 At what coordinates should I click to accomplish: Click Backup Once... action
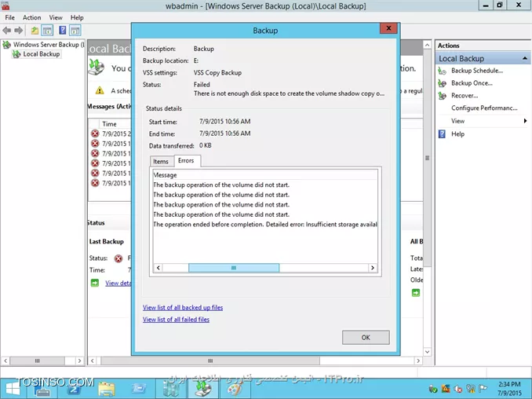[x=472, y=83]
